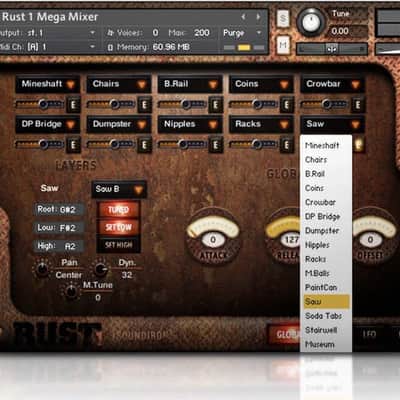Screen dimensions: 400x400
Task: Click the Root G#2 field
Action: click(x=58, y=210)
